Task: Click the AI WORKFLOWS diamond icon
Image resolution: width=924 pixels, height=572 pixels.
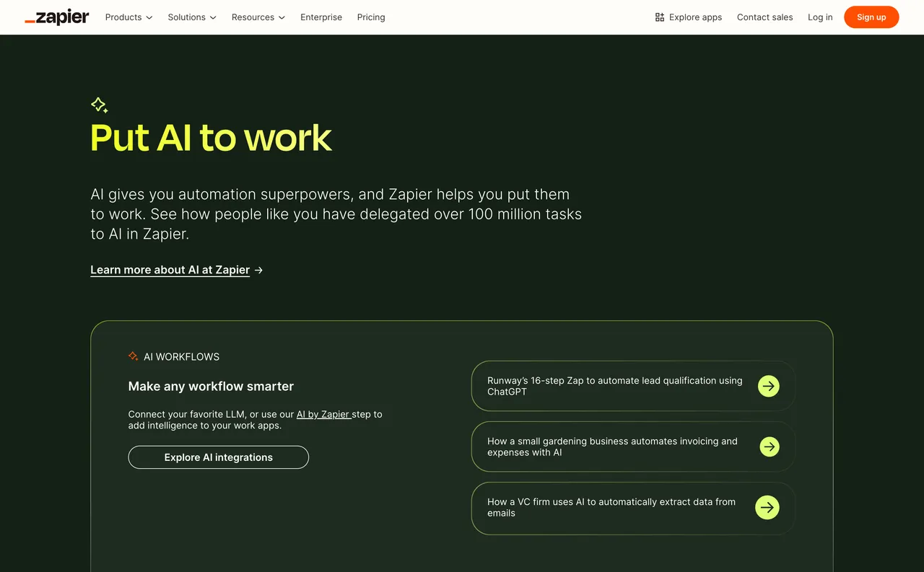Action: pyautogui.click(x=133, y=356)
